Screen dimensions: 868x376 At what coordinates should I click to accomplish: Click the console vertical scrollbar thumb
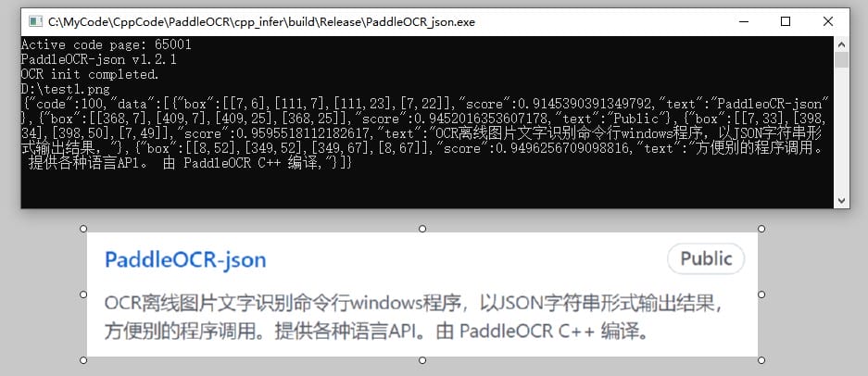point(841,59)
